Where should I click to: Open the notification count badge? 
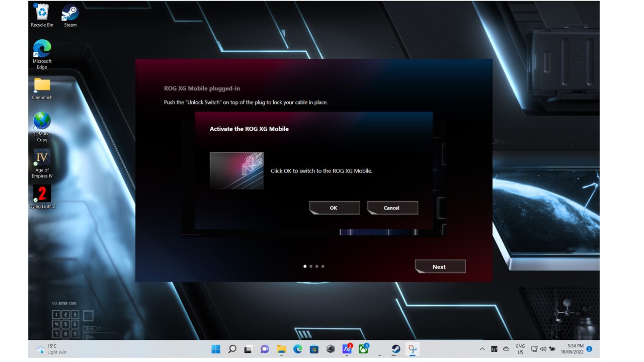[x=589, y=349]
